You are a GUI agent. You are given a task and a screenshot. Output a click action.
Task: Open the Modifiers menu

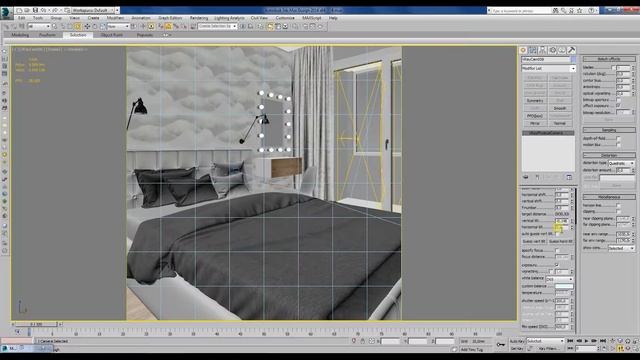pos(116,18)
